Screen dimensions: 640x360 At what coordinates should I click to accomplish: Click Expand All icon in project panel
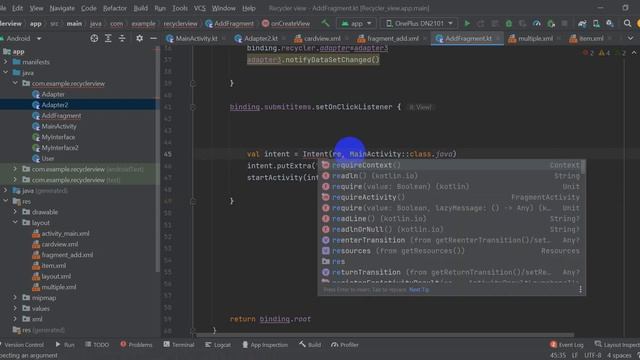(108, 38)
